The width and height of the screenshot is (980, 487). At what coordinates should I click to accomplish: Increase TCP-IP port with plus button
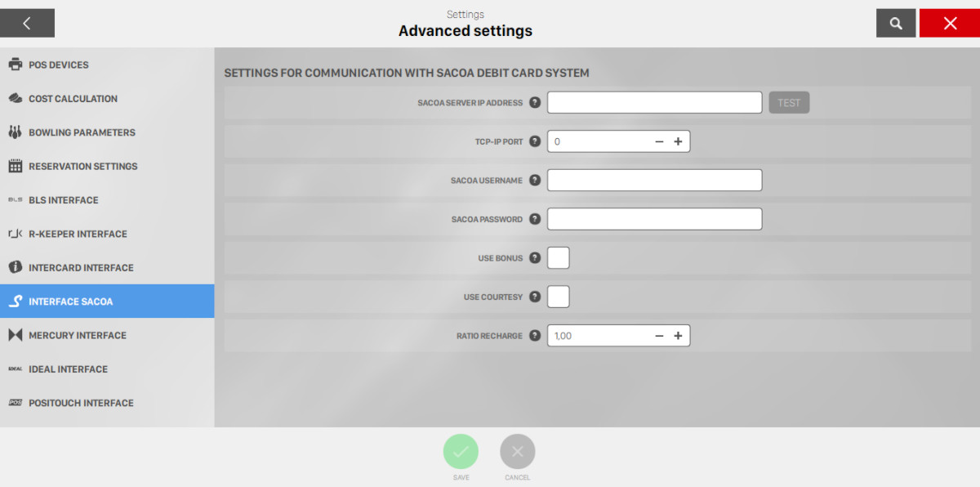[678, 141]
